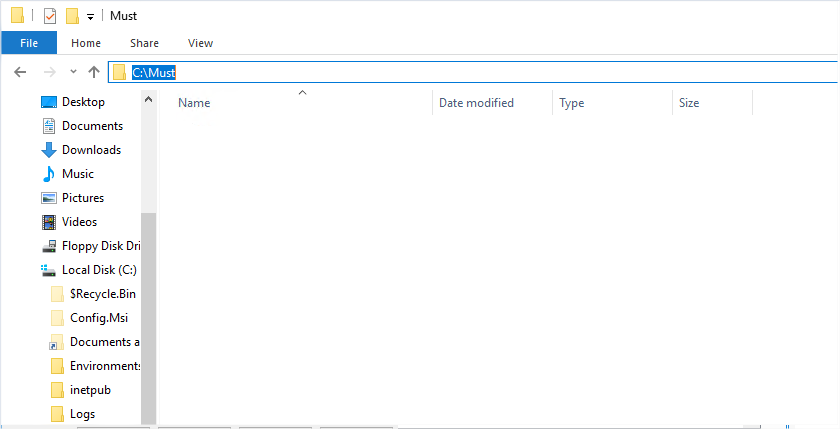This screenshot has height=429, width=840.
Task: Open the Videos library icon
Action: pos(49,222)
